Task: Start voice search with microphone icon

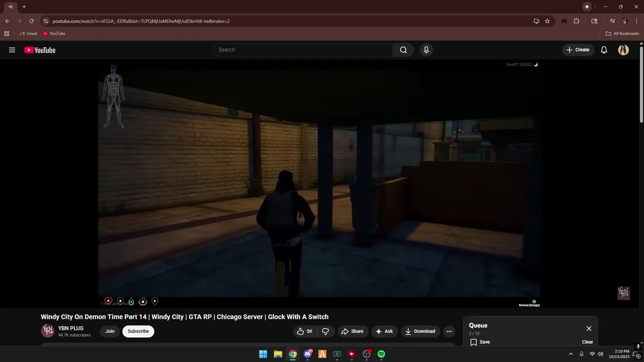Action: click(426, 50)
